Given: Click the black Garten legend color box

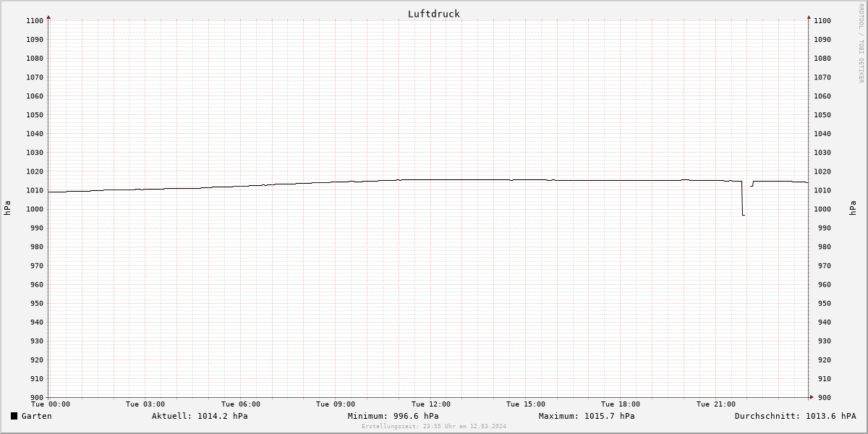Looking at the screenshot, I should pos(14,416).
